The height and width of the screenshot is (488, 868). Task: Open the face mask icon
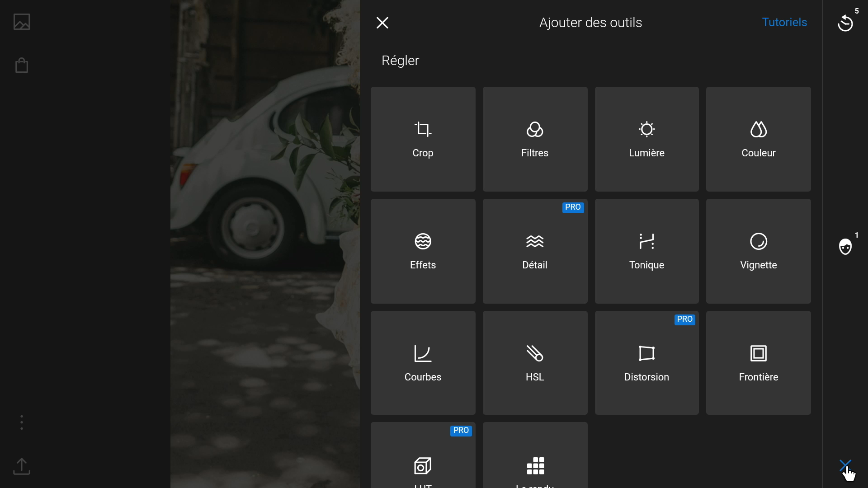click(x=845, y=247)
